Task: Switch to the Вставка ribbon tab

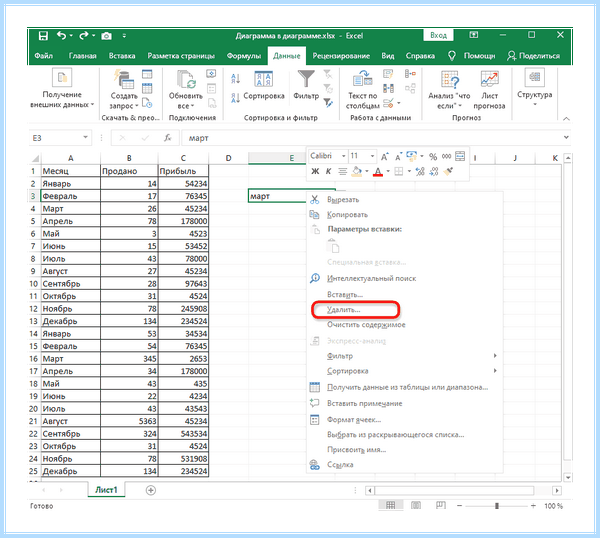Action: (x=122, y=56)
